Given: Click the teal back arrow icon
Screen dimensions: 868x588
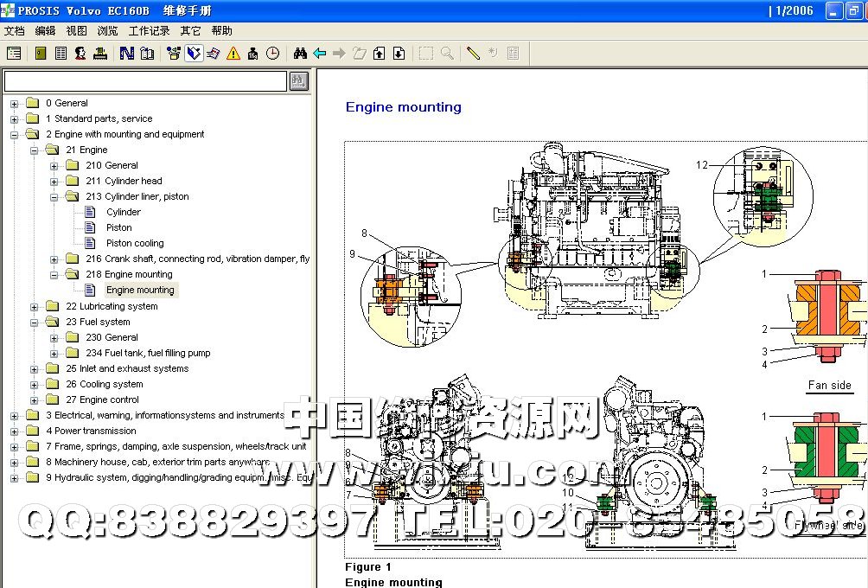Looking at the screenshot, I should click(x=320, y=53).
